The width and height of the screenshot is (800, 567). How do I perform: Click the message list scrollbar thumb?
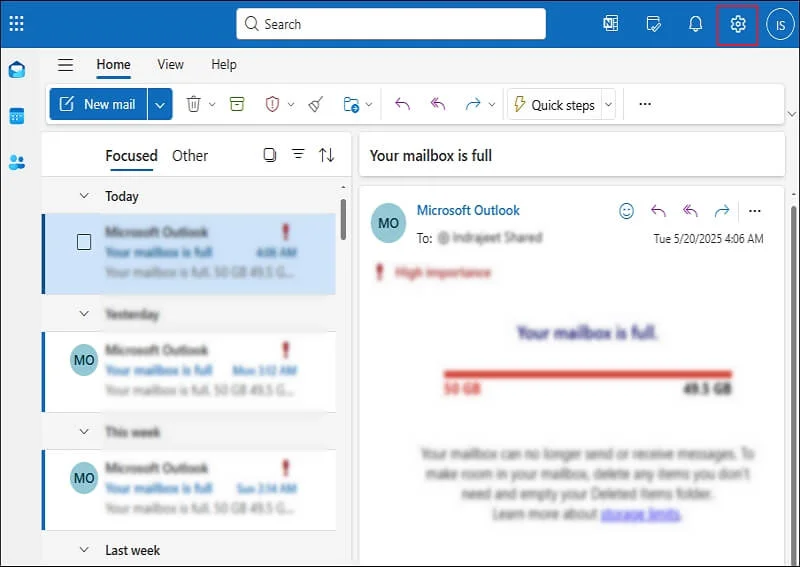point(343,219)
